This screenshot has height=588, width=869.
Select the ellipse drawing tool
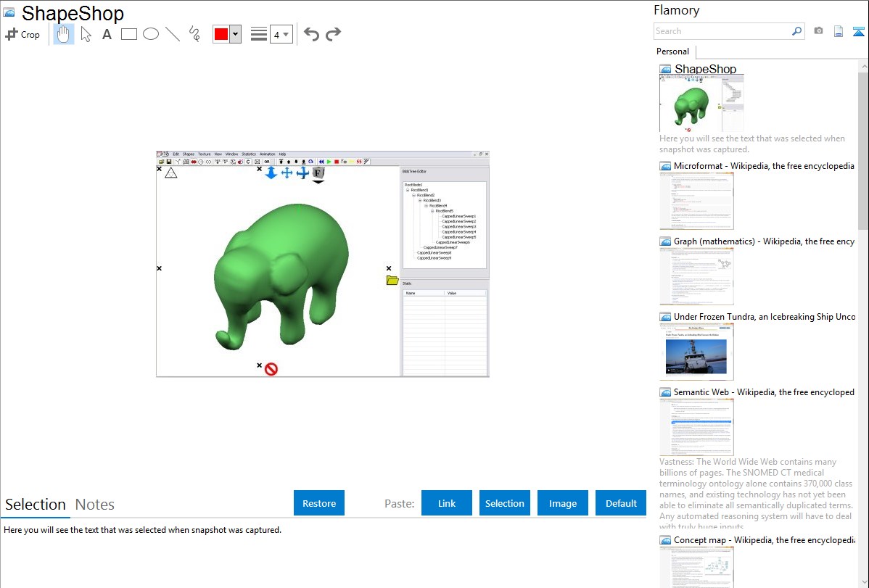coord(151,34)
